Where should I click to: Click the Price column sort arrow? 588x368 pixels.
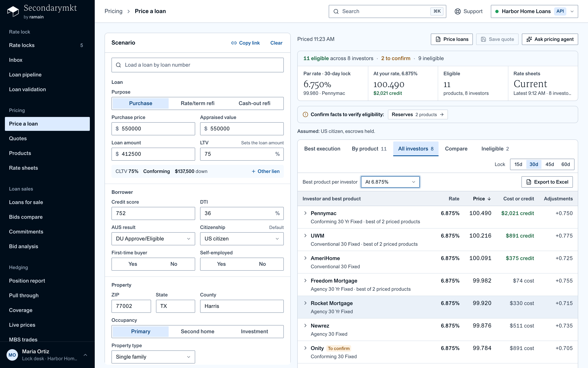(489, 199)
